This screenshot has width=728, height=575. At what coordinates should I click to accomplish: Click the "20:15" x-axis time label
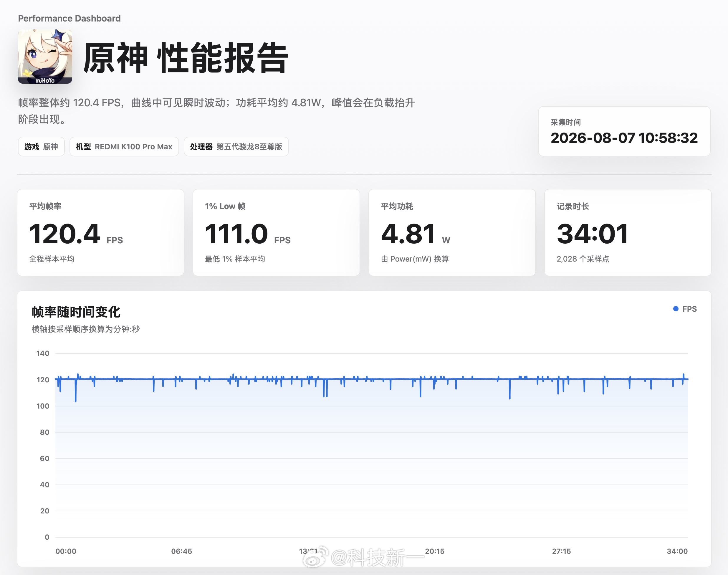(435, 551)
